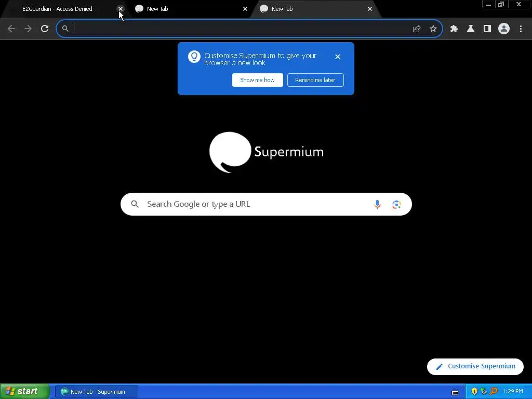Click the search magnifier icon in address bar
Screen dimensions: 532x399
click(65, 29)
